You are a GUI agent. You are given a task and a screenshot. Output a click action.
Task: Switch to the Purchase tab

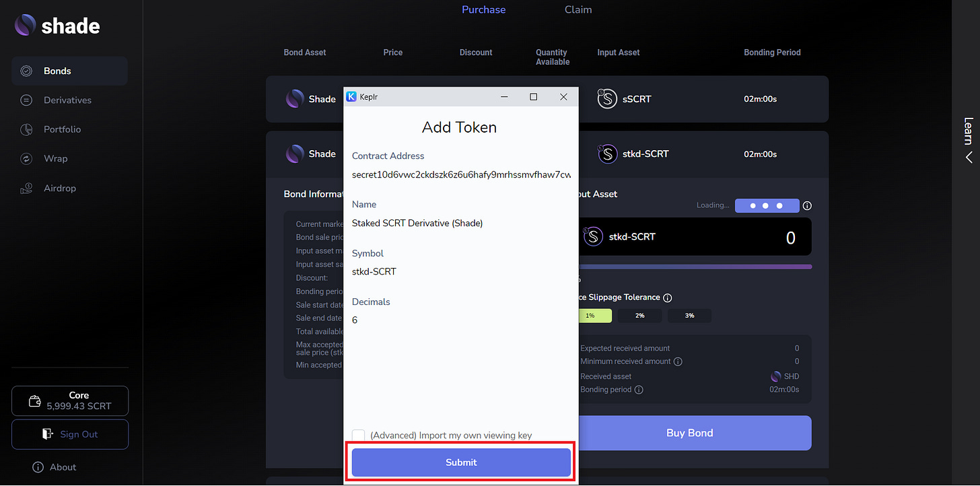coord(483,9)
